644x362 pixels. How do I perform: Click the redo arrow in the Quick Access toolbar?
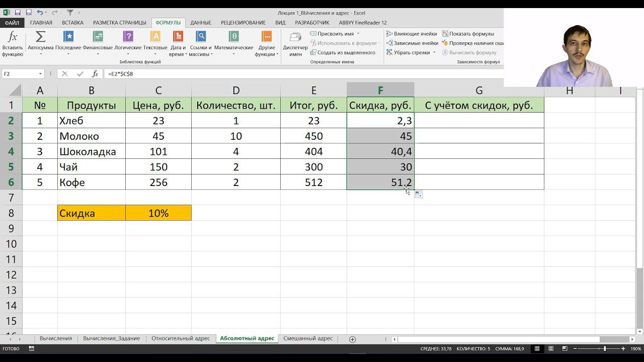pos(54,13)
